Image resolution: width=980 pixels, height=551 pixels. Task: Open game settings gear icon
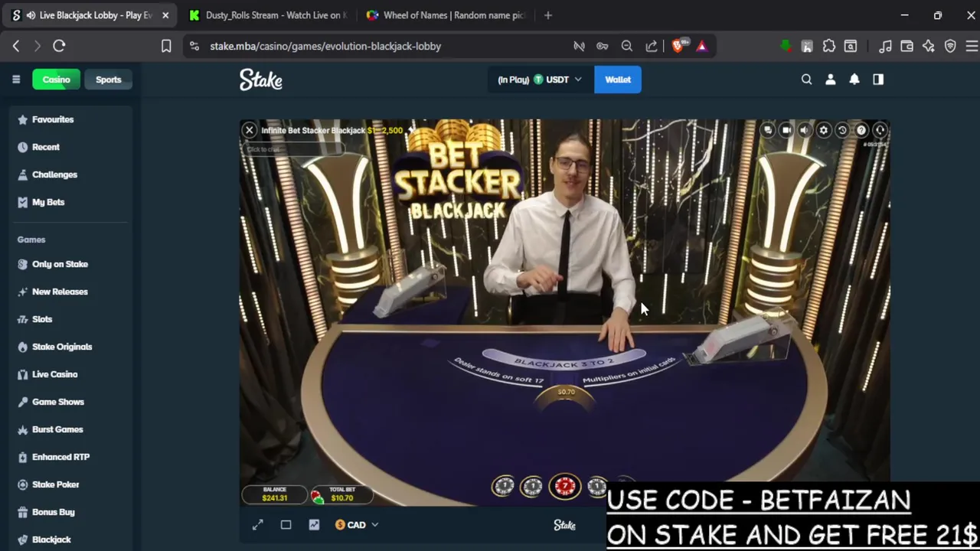824,130
